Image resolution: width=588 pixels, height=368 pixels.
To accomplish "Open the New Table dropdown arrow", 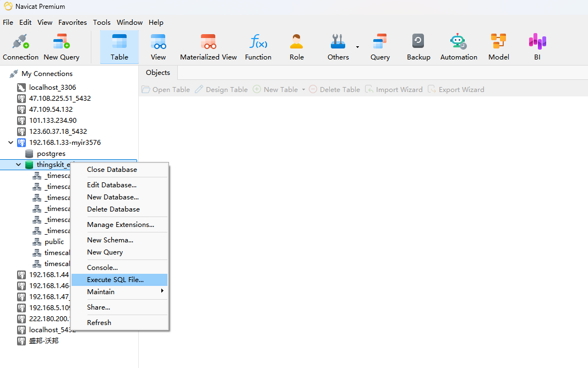I will (303, 90).
